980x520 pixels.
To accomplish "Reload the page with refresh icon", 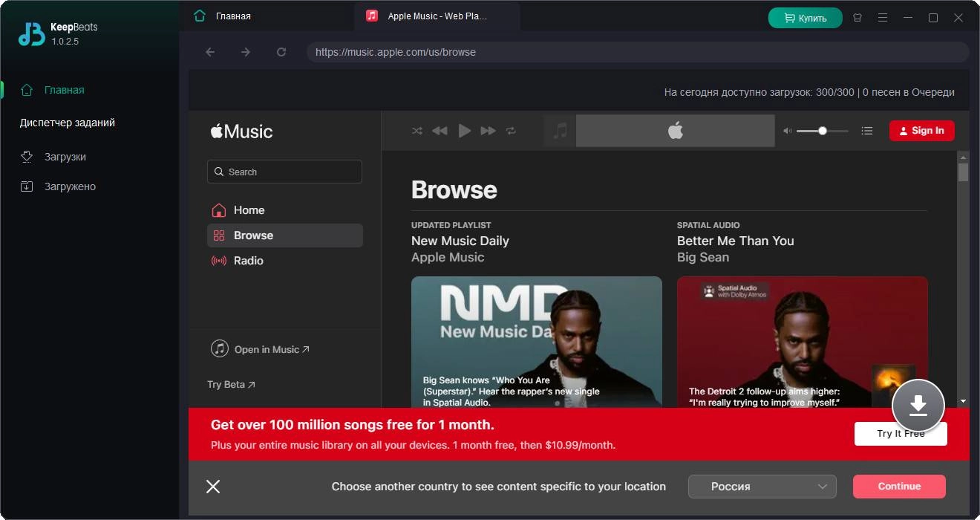I will [281, 52].
